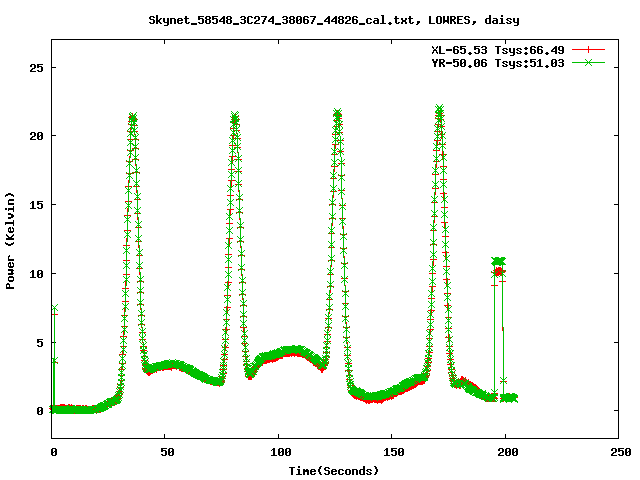This screenshot has height=480, width=640.
Task: Click the initial spike top at time zero
Action: [55, 308]
